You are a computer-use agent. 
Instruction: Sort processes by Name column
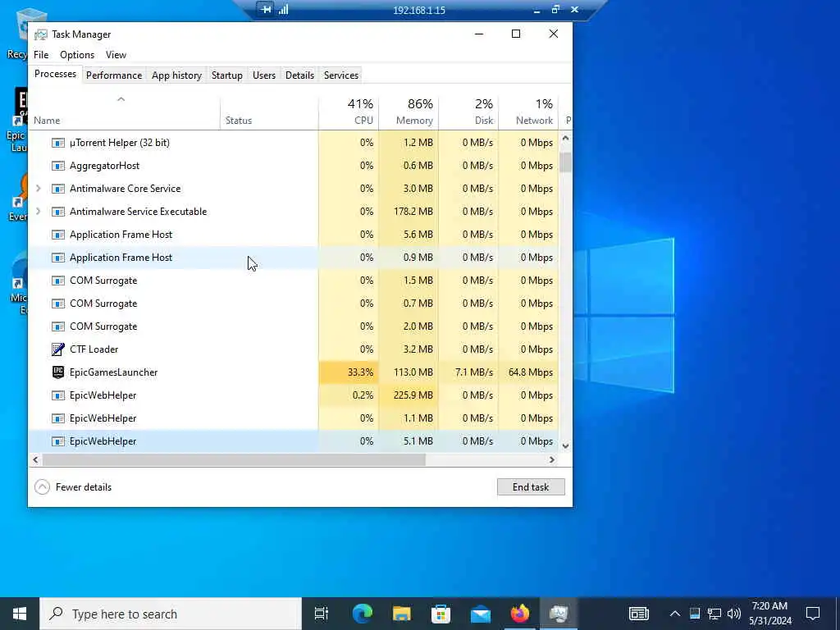(125, 112)
